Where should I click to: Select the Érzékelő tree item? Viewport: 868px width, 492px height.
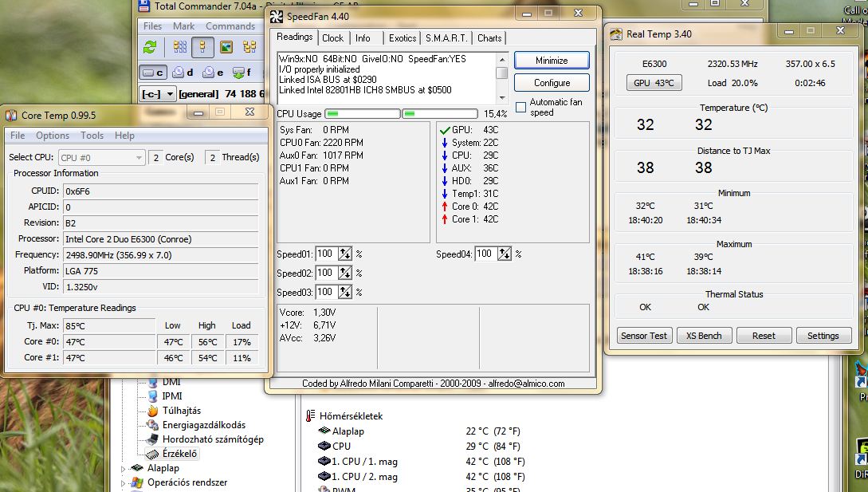[x=179, y=454]
